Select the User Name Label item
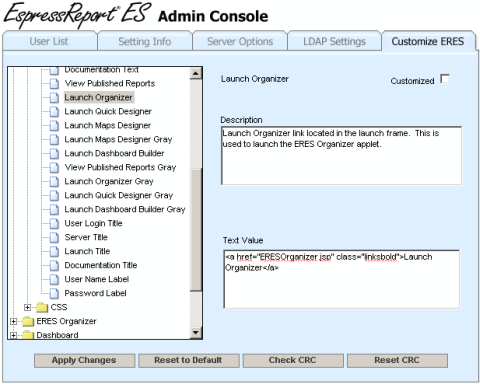 (x=97, y=279)
